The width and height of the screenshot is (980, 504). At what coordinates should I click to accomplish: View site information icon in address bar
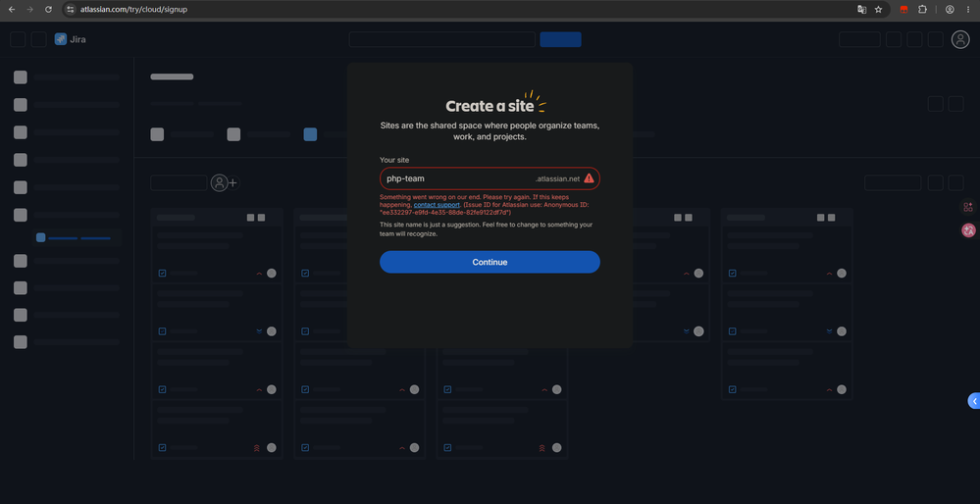70,10
